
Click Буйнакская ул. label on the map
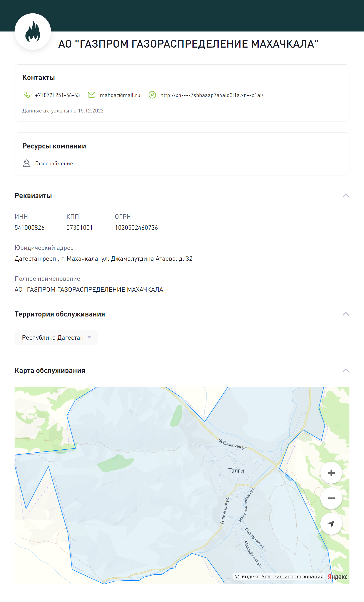233,444
